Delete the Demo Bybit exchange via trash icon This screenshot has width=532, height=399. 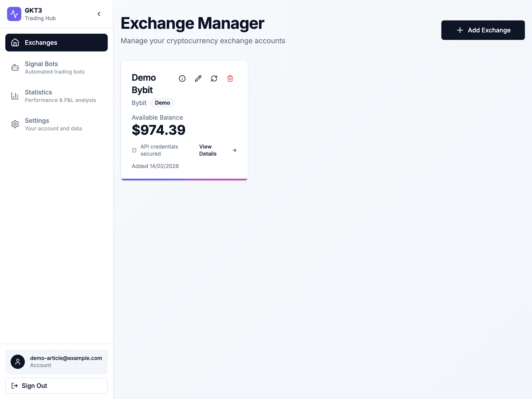(230, 78)
